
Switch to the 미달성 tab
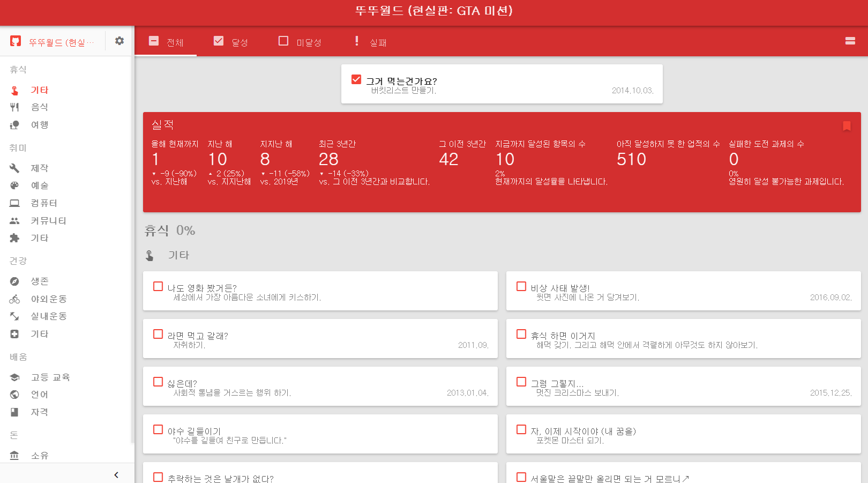coord(300,41)
